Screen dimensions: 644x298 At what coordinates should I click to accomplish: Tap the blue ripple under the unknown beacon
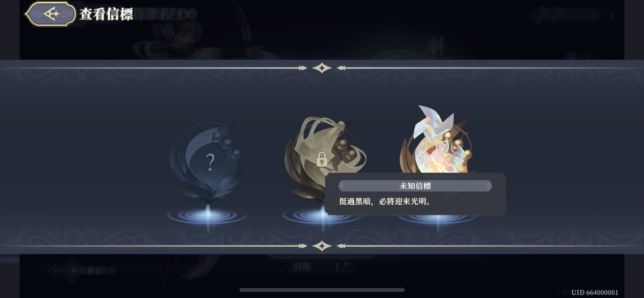(x=208, y=215)
